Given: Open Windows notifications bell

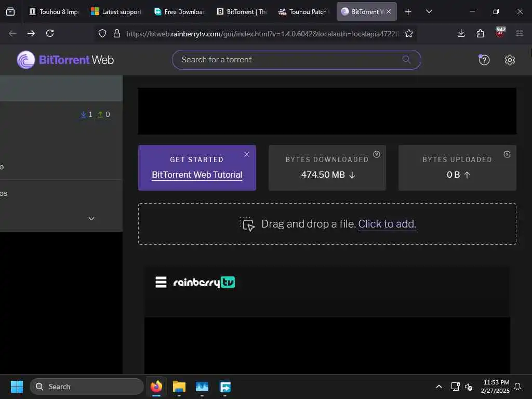Looking at the screenshot, I should [x=517, y=387].
